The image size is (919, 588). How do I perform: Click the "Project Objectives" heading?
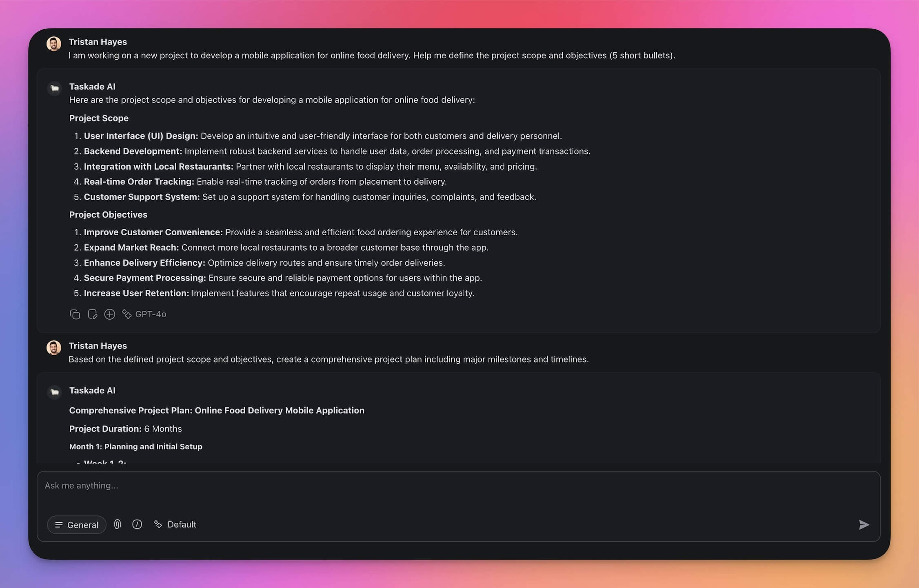108,215
